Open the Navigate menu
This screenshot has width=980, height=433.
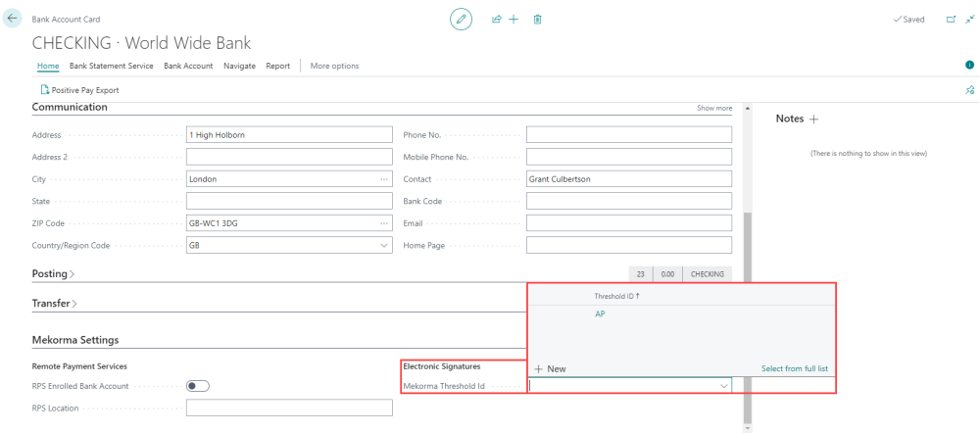[x=239, y=66]
